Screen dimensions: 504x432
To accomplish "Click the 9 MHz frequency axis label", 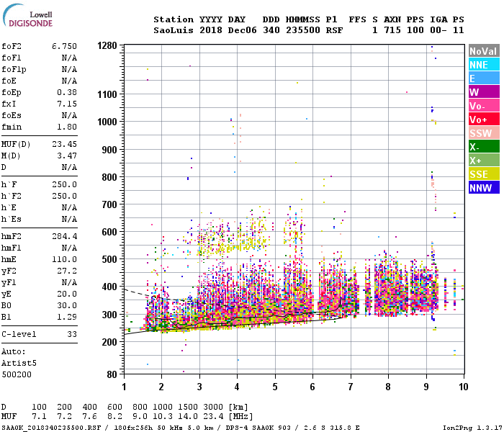I will (426, 387).
